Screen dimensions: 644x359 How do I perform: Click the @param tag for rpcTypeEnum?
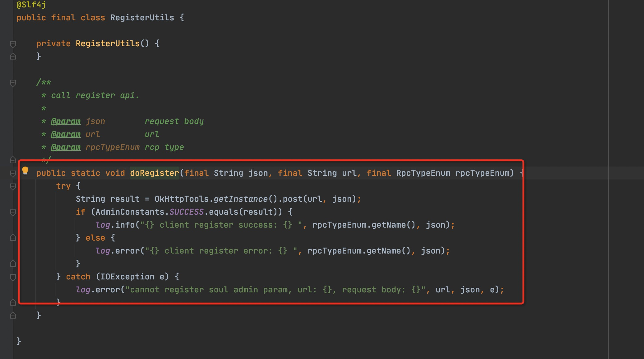[x=66, y=147]
